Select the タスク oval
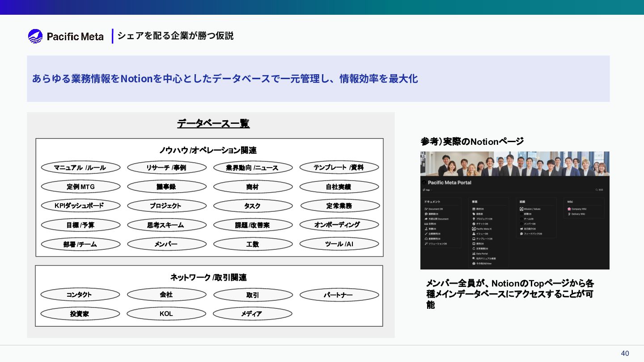Viewport: 644px width, 362px height. [253, 206]
